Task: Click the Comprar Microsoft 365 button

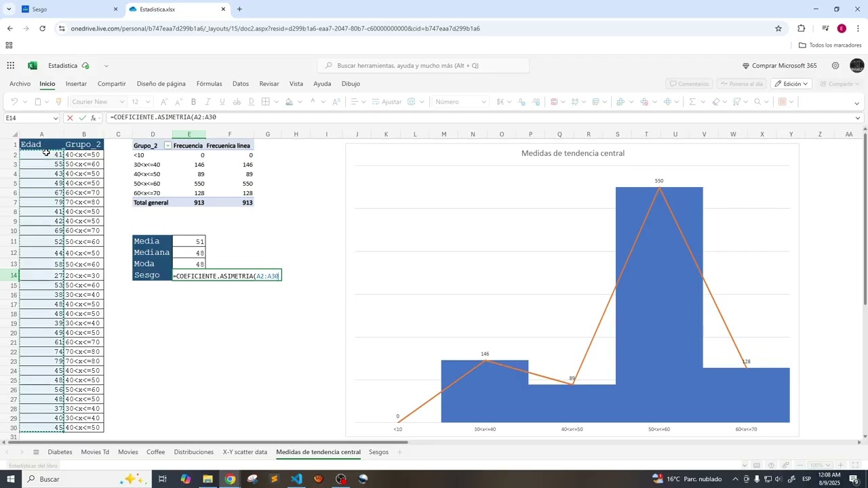Action: click(x=779, y=66)
